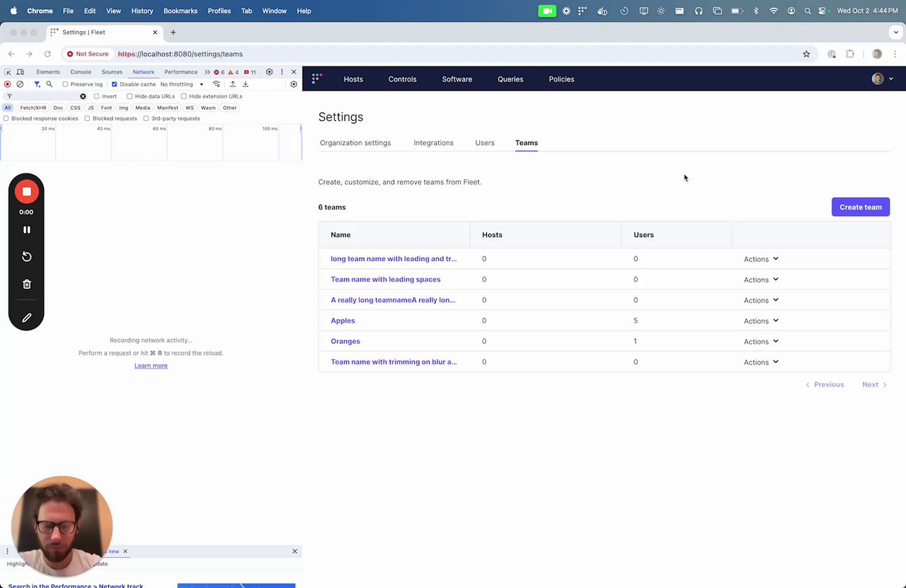Viewport: 906px width, 588px height.
Task: Expand Actions for the Oranges team
Action: point(761,341)
